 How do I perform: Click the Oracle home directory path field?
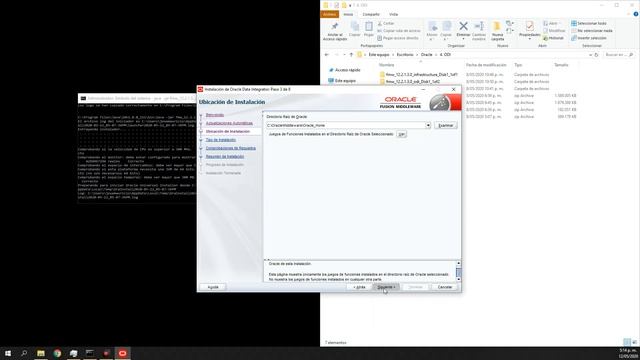tap(346, 125)
